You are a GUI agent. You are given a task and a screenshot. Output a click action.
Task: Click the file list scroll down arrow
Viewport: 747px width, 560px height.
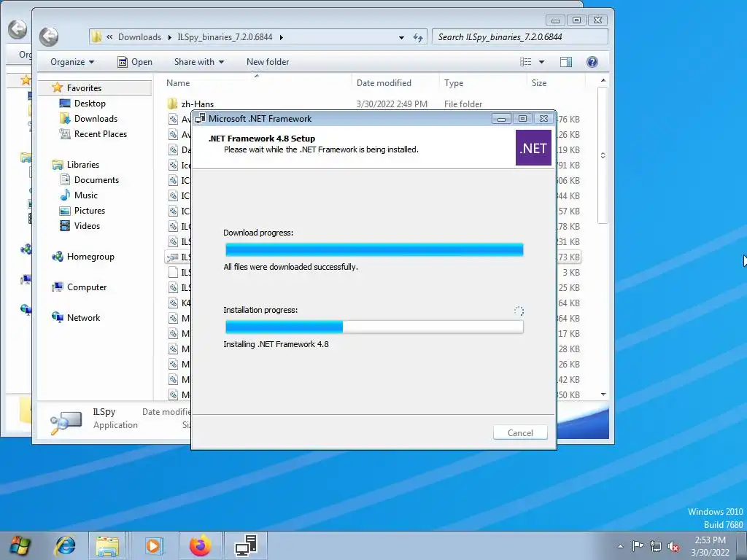[603, 394]
